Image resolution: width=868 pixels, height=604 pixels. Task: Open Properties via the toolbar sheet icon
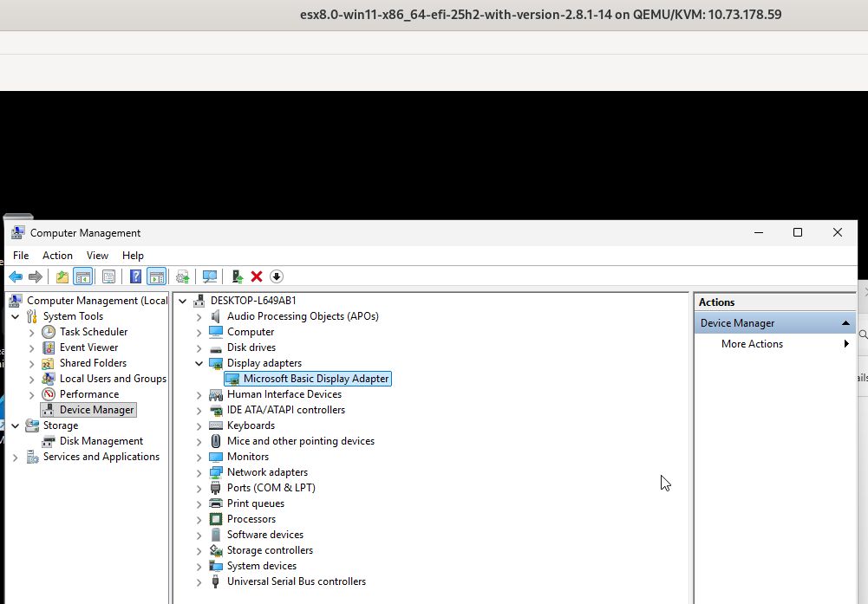click(108, 276)
